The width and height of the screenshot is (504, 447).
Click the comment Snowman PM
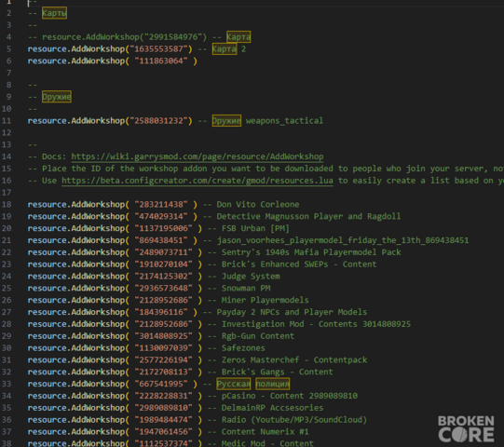[x=246, y=289]
